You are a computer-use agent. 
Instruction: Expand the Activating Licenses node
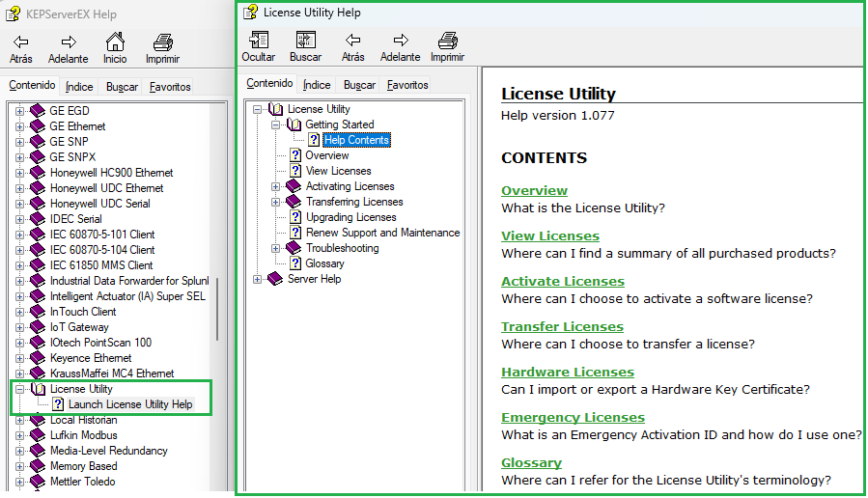[x=276, y=187]
